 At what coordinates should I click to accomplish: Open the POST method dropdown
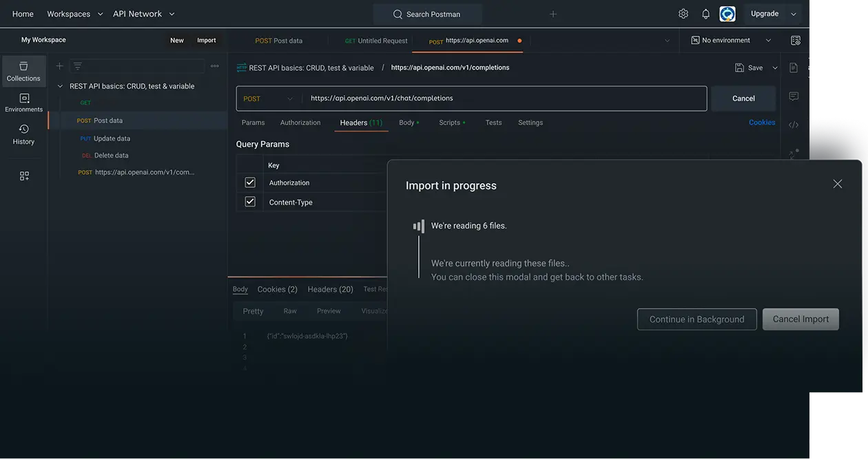(269, 98)
